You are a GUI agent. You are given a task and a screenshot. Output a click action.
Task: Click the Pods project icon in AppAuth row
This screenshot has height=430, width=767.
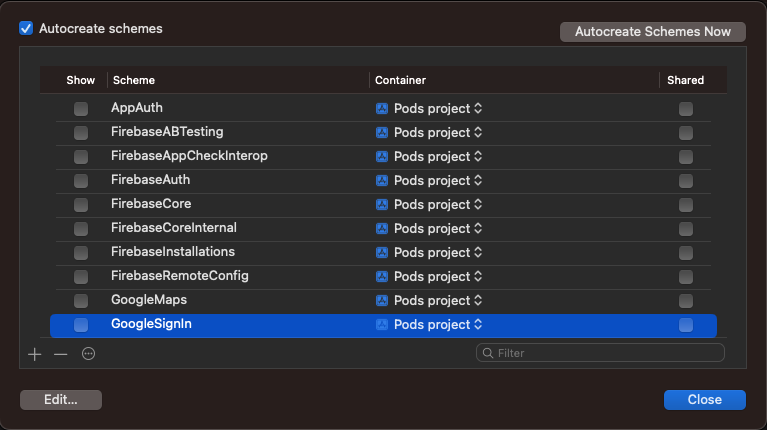[382, 109]
